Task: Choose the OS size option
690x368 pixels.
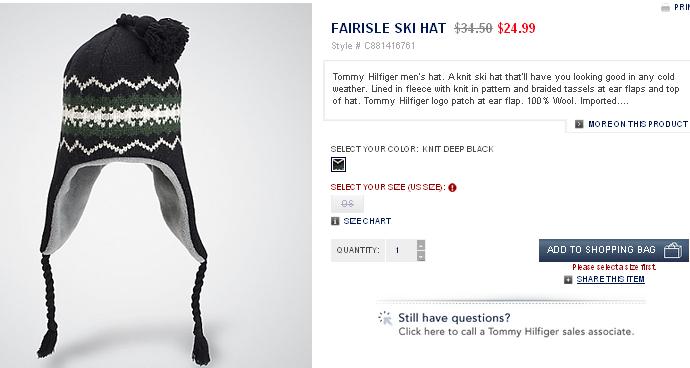Action: (347, 204)
